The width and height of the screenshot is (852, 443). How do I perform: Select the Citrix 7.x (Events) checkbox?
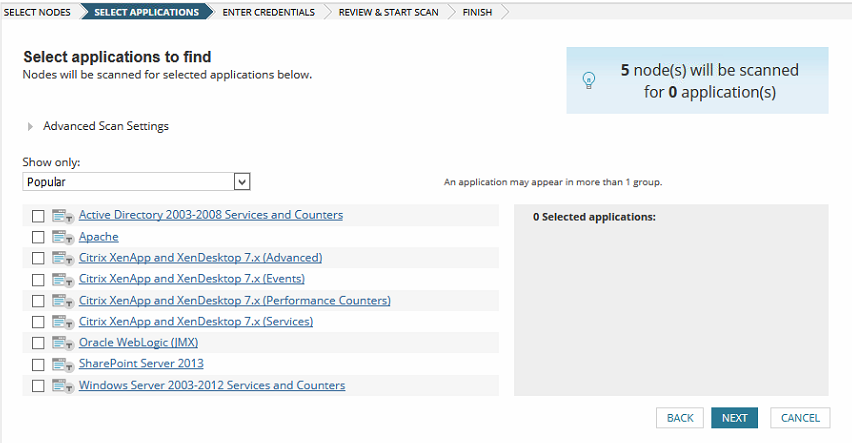[38, 280]
